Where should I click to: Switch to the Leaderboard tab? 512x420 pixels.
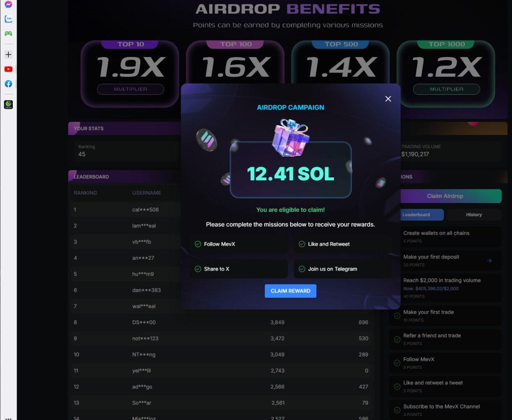(416, 215)
